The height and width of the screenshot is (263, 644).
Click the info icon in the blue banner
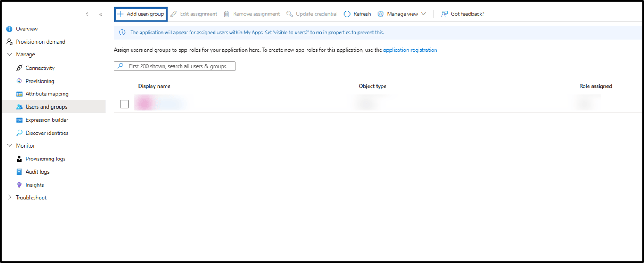click(122, 33)
